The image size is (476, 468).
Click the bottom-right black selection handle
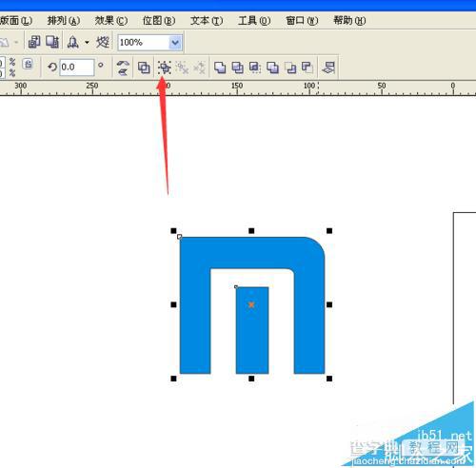329,379
